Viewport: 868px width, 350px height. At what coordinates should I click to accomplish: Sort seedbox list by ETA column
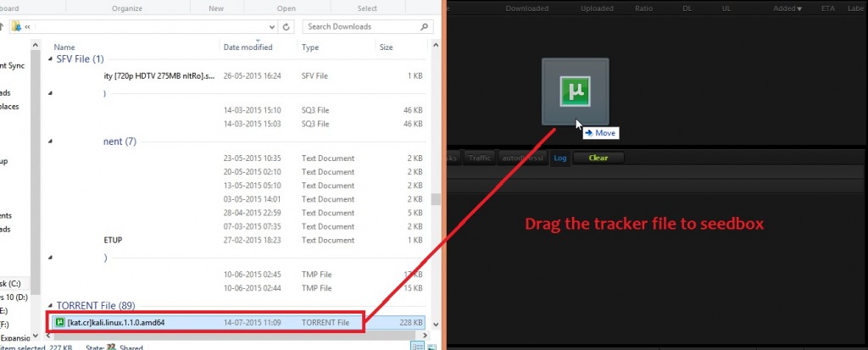point(827,8)
